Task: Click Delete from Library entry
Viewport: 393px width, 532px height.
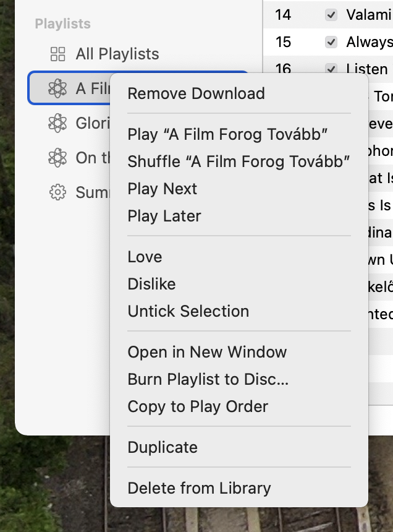Action: click(x=199, y=488)
